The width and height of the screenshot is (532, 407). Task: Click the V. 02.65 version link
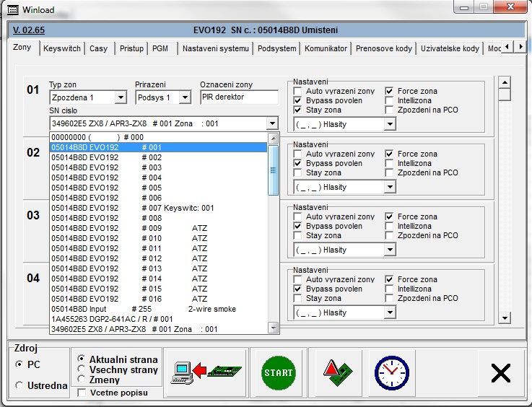tap(29, 30)
